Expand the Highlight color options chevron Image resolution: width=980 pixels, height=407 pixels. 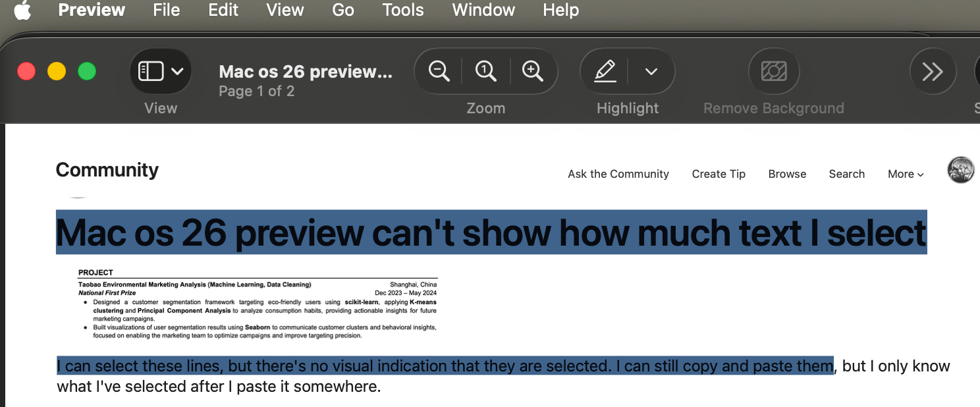651,71
